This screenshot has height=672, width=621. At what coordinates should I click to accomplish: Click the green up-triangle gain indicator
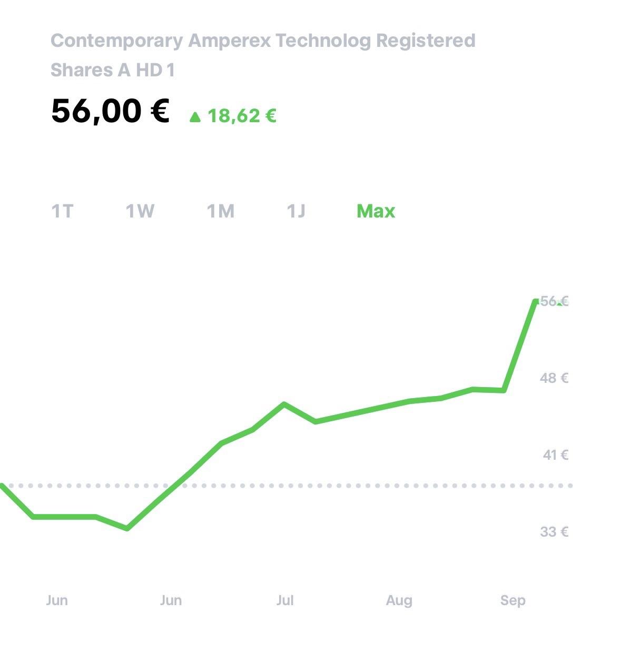click(x=195, y=116)
